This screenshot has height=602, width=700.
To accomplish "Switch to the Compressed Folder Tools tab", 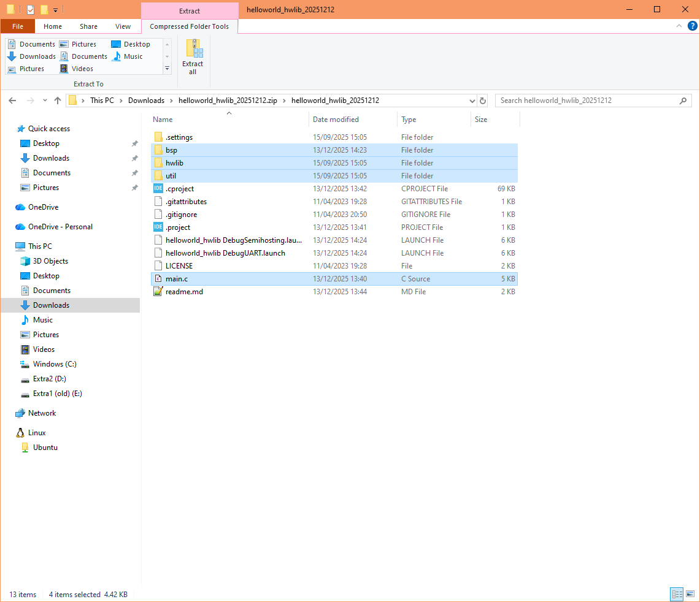I will [190, 26].
